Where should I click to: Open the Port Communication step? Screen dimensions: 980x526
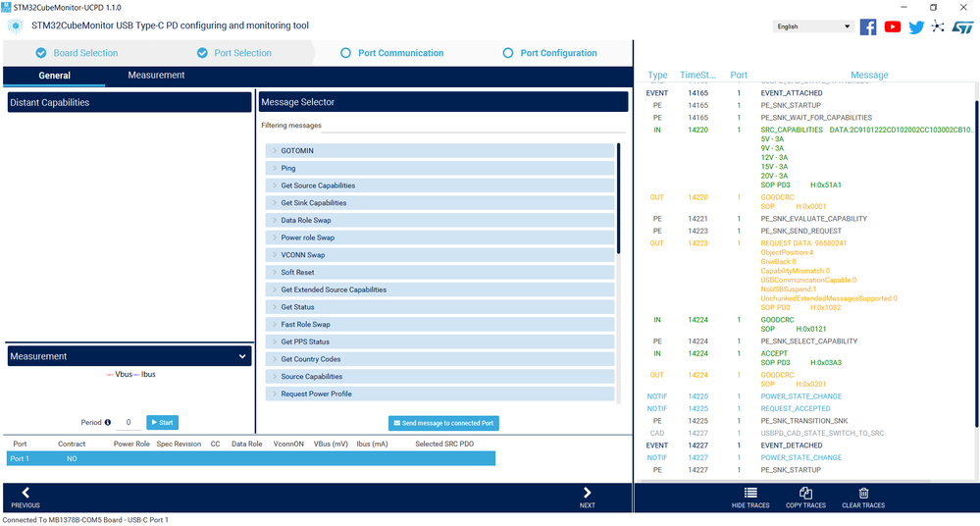391,53
